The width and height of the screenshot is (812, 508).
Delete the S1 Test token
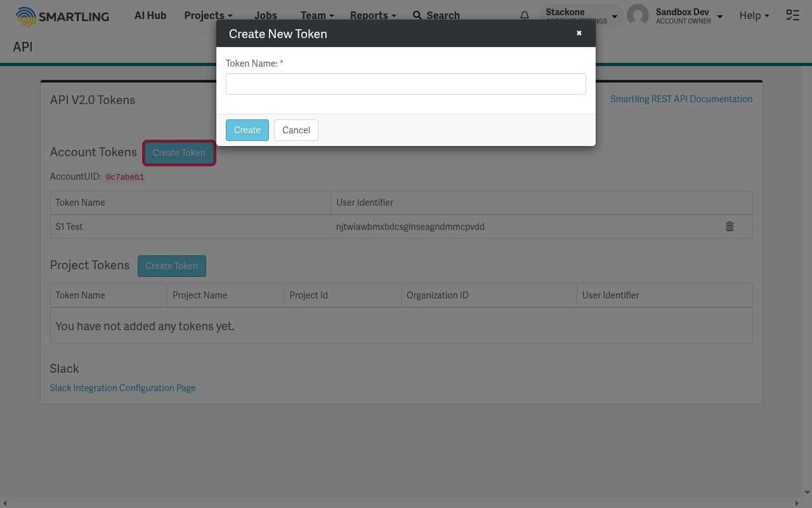tap(730, 226)
